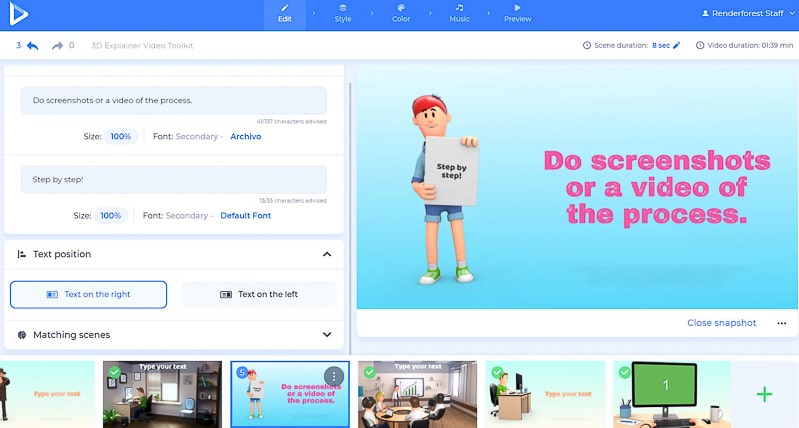The height and width of the screenshot is (428, 799).
Task: Click the 8 sec scene duration value
Action: tap(661, 45)
